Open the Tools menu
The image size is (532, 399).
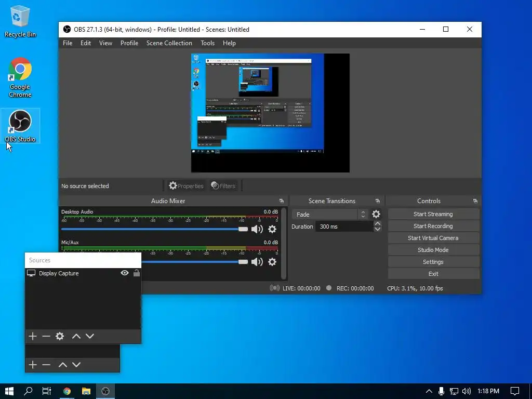207,43
